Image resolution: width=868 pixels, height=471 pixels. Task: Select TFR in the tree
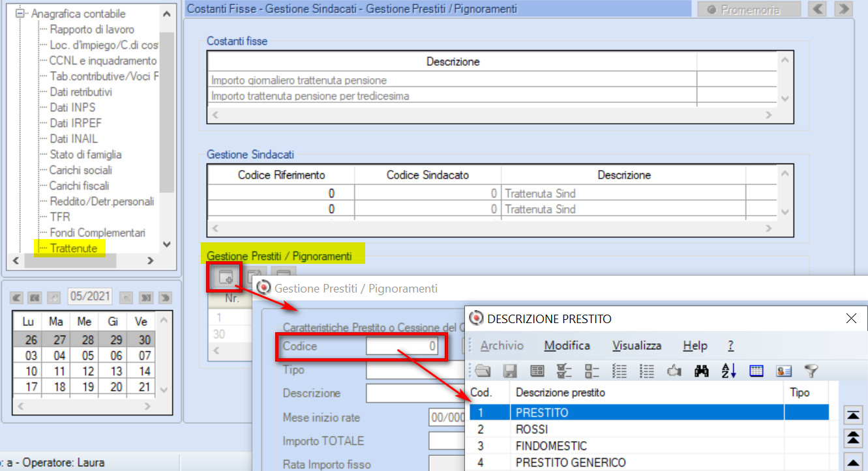point(59,217)
